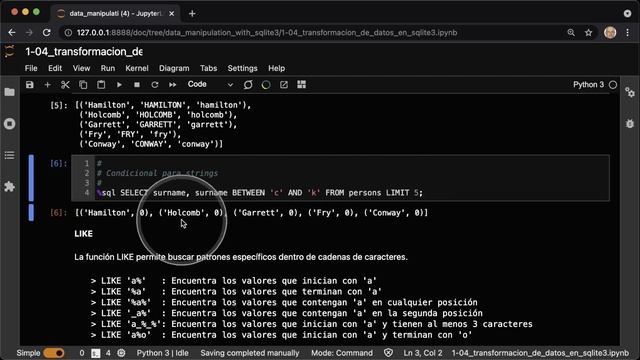640x360 pixels.
Task: Click the open-in-new-window toolbar icon
Action: point(284,84)
